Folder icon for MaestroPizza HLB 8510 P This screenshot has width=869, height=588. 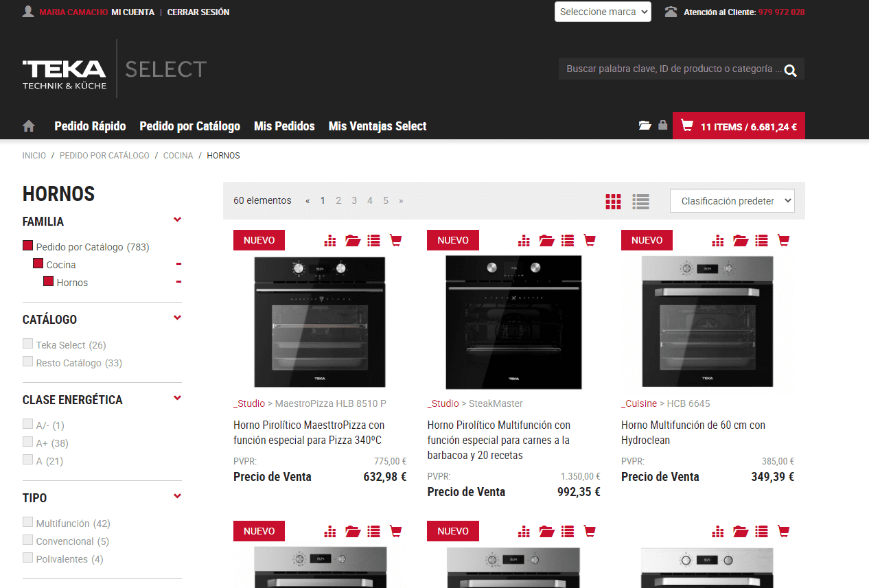point(353,240)
